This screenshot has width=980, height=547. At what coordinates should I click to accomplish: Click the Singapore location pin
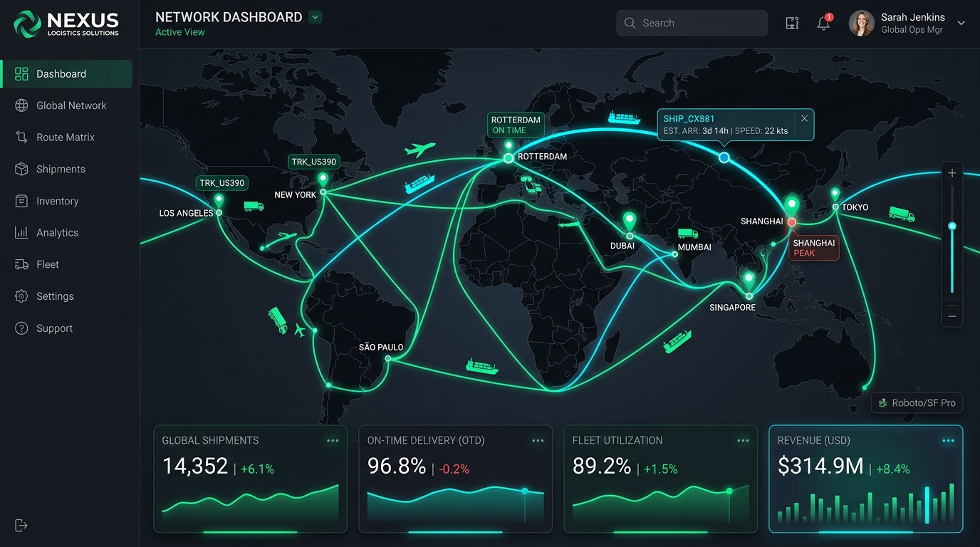coord(749,280)
